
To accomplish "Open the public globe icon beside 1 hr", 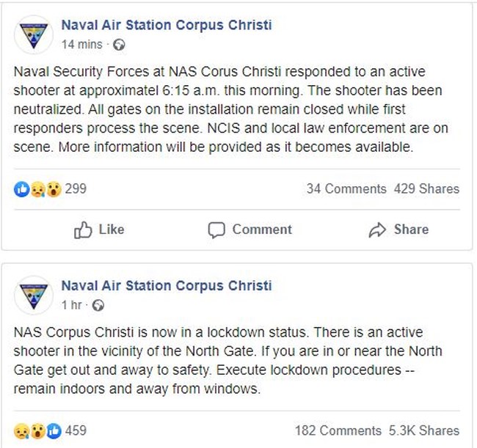I will click(98, 305).
